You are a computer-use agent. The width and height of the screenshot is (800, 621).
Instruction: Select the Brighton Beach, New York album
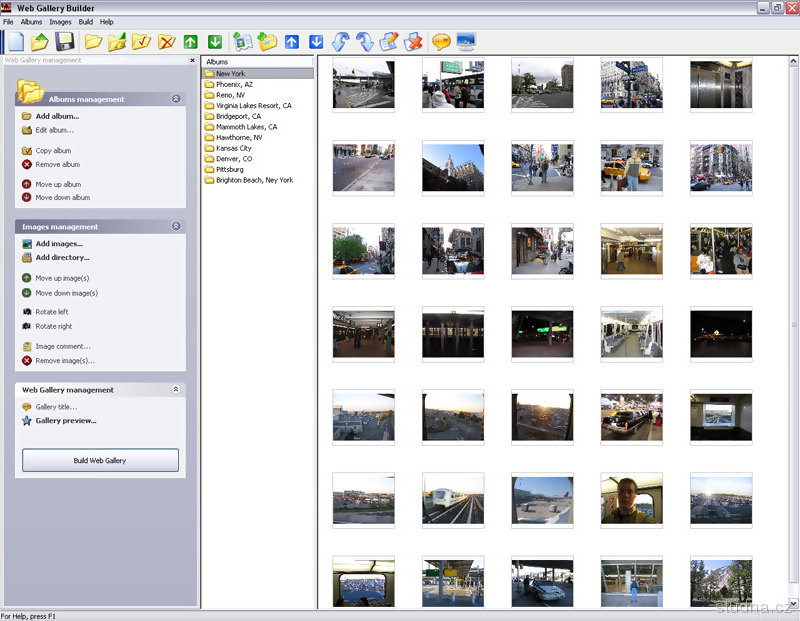[x=254, y=180]
